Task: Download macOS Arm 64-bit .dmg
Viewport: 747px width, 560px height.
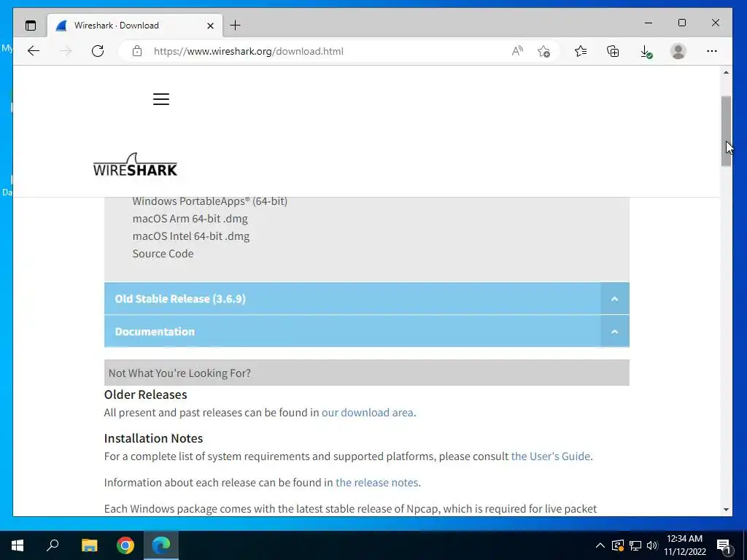Action: 190,219
